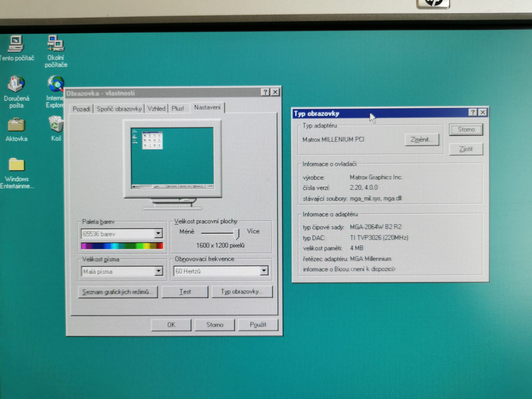Select the Koš recycle bin icon
Viewport: 532px width, 399px height.
point(56,124)
